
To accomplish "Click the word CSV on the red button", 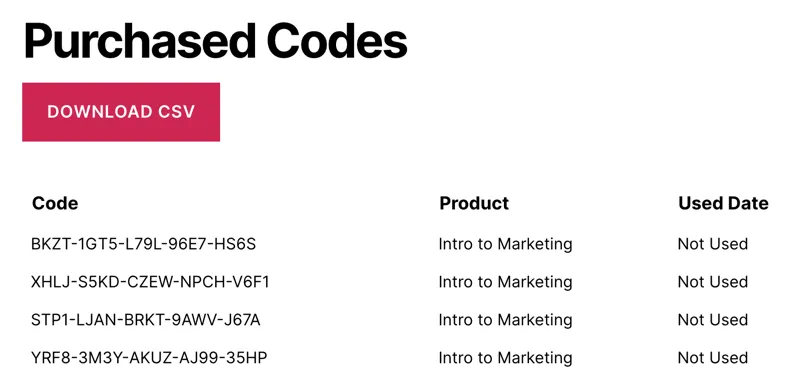I will (x=176, y=112).
